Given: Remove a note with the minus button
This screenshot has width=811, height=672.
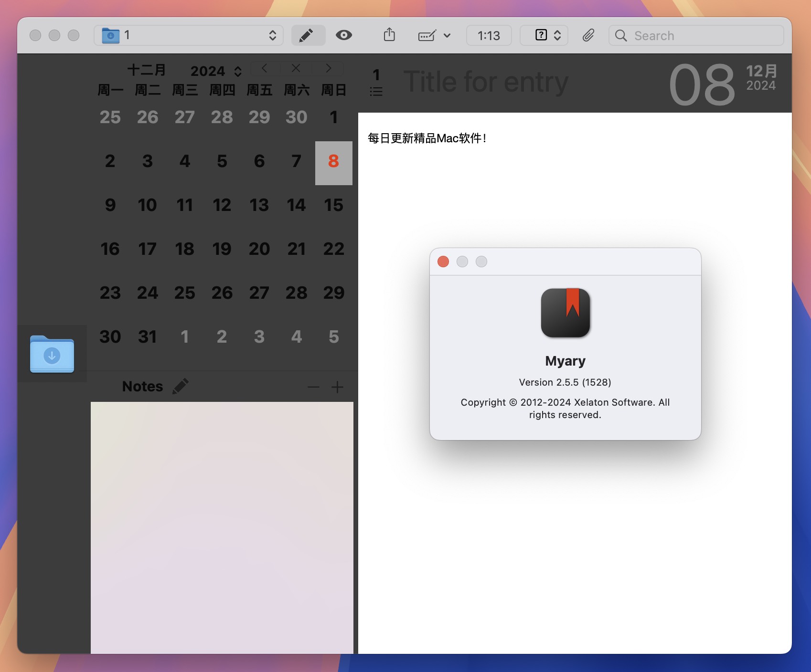Looking at the screenshot, I should click(313, 387).
